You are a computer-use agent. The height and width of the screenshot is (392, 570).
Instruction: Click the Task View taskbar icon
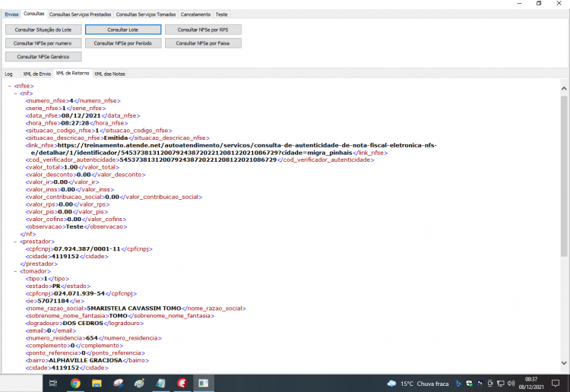point(53,384)
